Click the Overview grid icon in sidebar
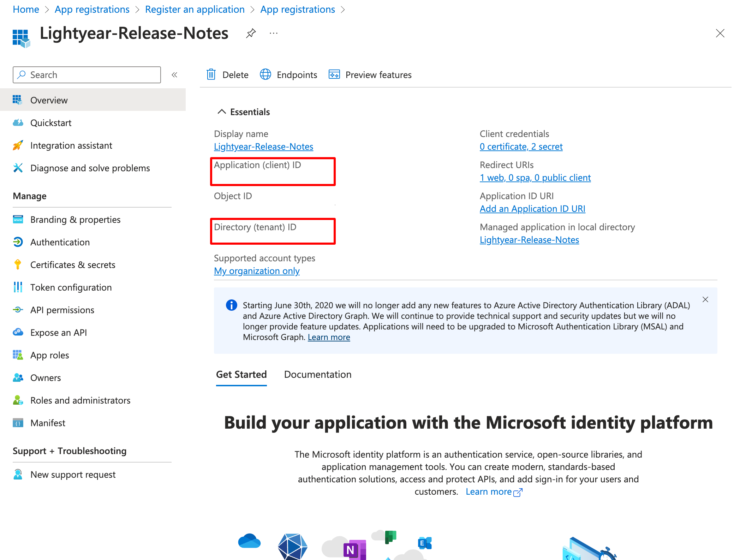The image size is (740, 560). pyautogui.click(x=17, y=100)
